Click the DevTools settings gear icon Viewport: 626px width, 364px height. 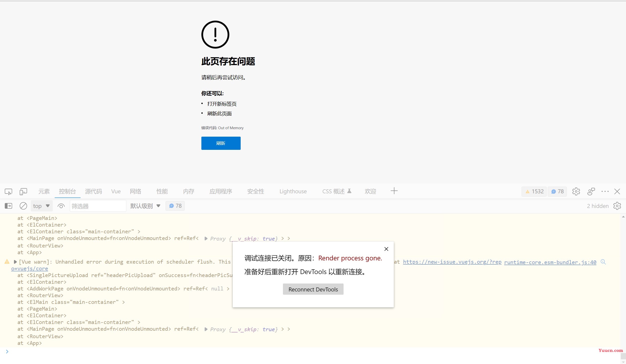coord(576,191)
